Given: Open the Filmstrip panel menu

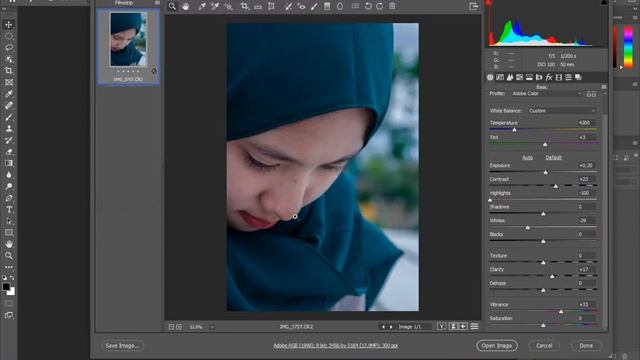Looking at the screenshot, I should [157, 3].
